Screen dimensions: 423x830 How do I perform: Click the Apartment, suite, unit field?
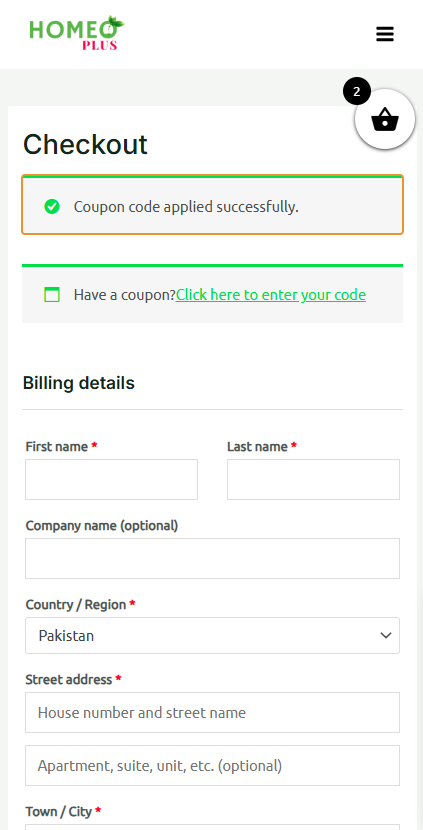[x=212, y=765]
